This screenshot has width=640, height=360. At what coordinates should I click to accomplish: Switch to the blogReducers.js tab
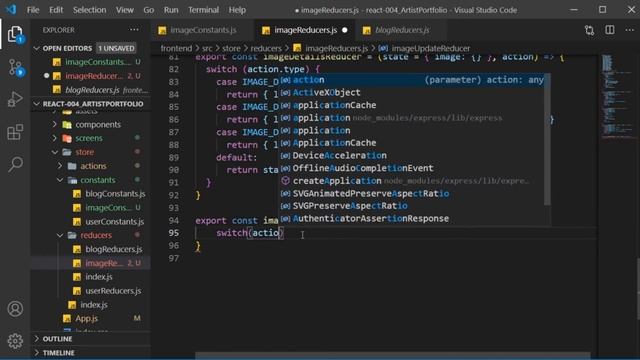401,30
